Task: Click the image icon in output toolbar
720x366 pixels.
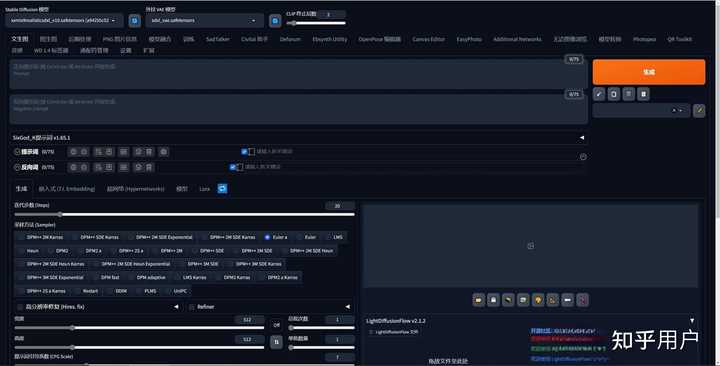Action: 523,300
